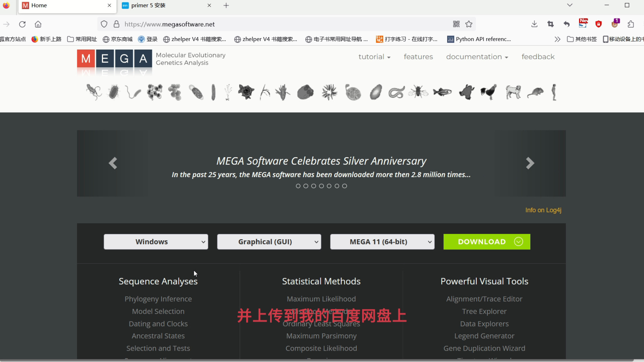This screenshot has height=362, width=644.
Task: Click the dog organism icon
Action: click(513, 92)
